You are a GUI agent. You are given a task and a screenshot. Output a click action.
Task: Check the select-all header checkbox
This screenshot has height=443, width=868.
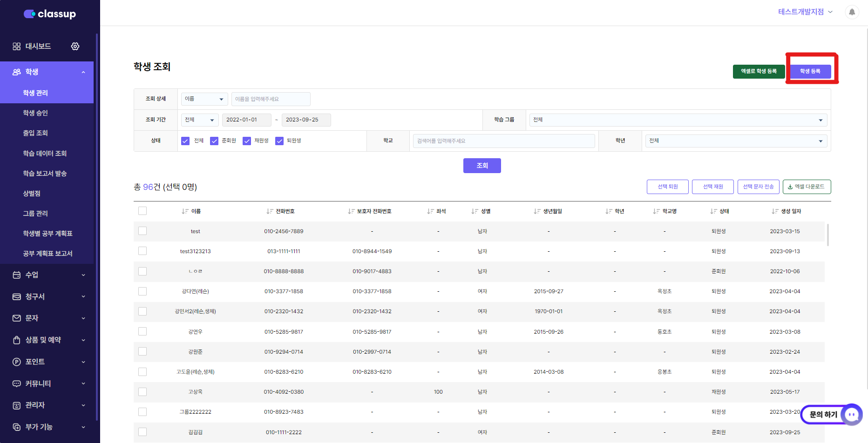point(142,211)
